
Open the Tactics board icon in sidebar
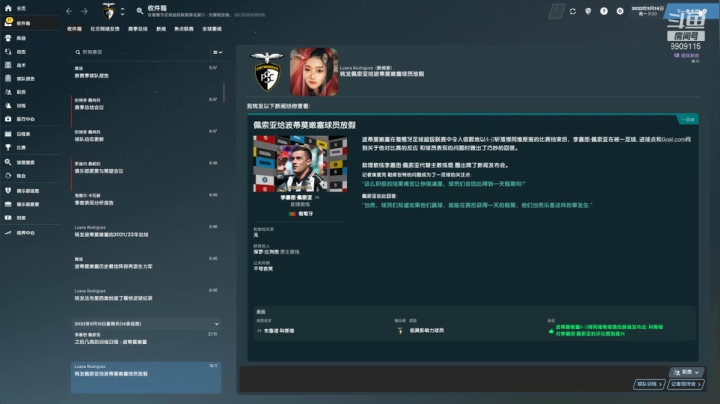(x=8, y=65)
